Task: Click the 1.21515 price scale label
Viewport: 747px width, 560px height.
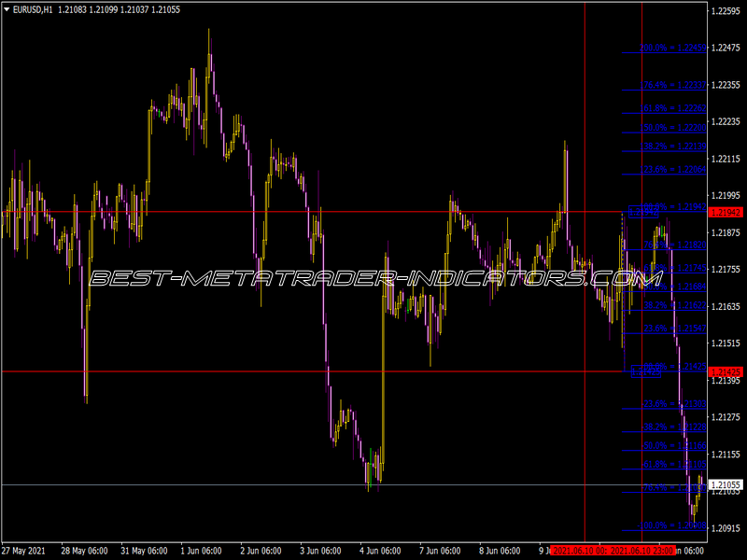Action: pos(726,343)
